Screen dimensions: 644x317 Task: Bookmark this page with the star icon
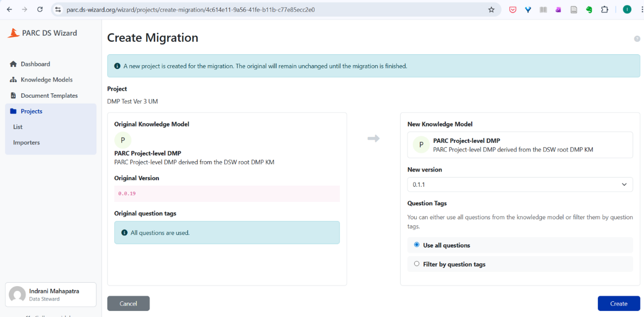click(491, 10)
